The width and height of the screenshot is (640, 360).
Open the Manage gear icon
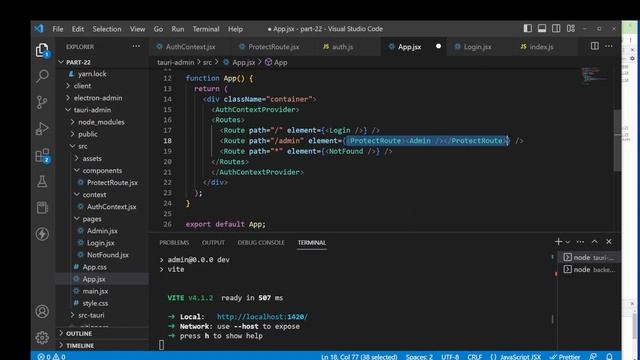point(42,337)
